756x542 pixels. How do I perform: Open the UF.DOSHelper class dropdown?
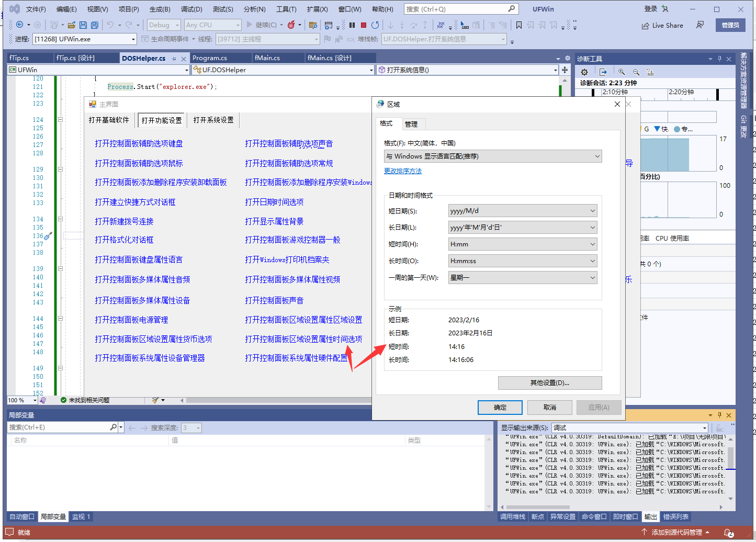tap(283, 70)
